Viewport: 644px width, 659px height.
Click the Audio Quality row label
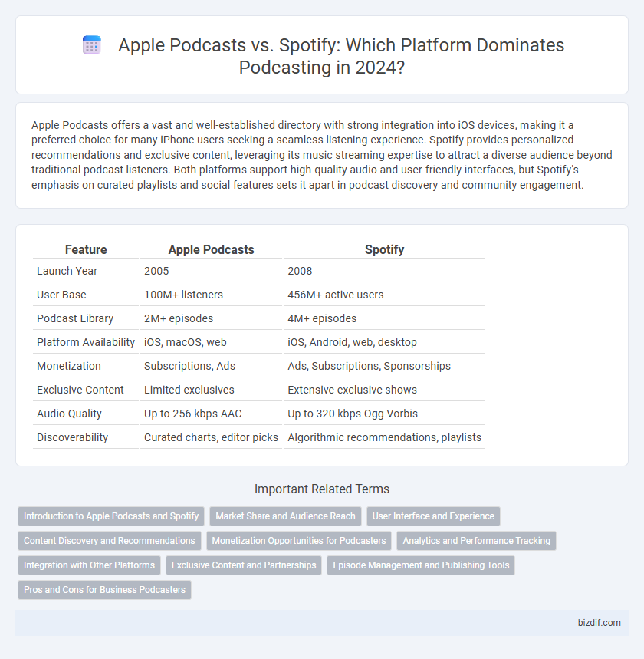pos(86,414)
